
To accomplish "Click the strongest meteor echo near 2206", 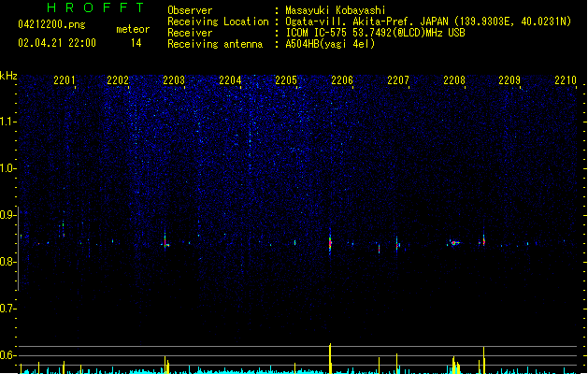I will (x=330, y=243).
